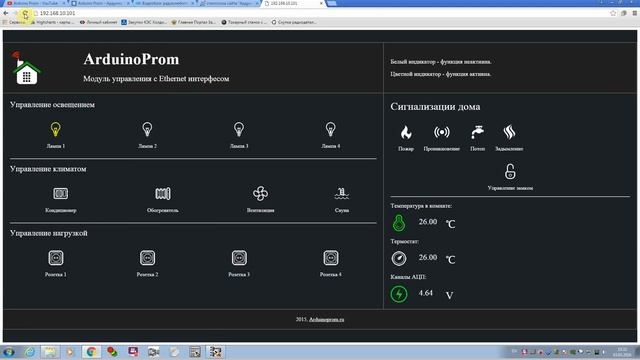Click the Термостат dial icon
640x360 pixels.
pos(399,258)
